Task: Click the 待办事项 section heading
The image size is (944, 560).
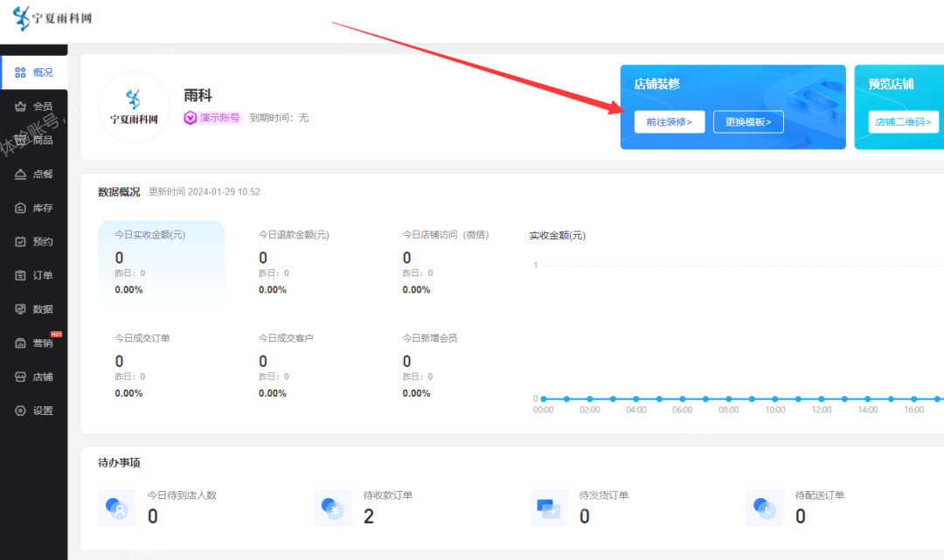Action: (119, 462)
